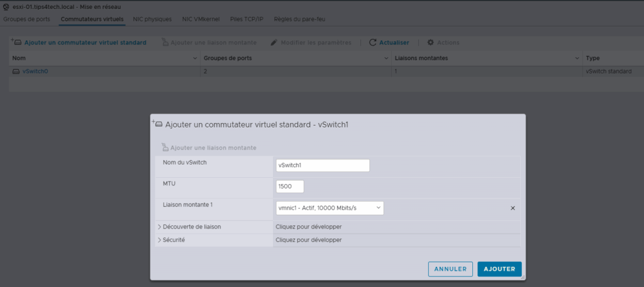The height and width of the screenshot is (287, 644).
Task: Click the Nom du vSwitch text field
Action: coord(323,165)
